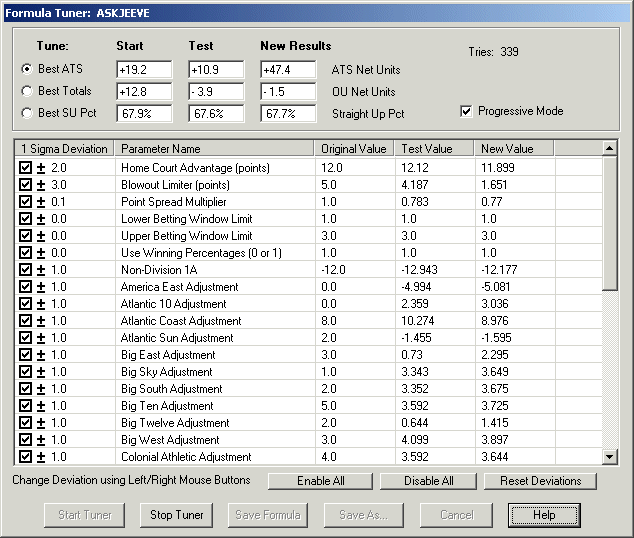Click the SU Pct New Results field 67.7%

288,113
